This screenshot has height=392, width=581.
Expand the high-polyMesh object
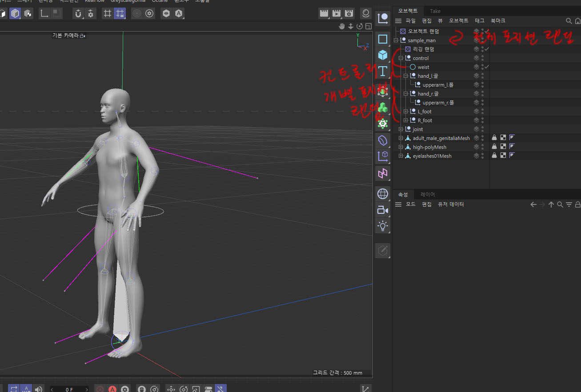[401, 147]
